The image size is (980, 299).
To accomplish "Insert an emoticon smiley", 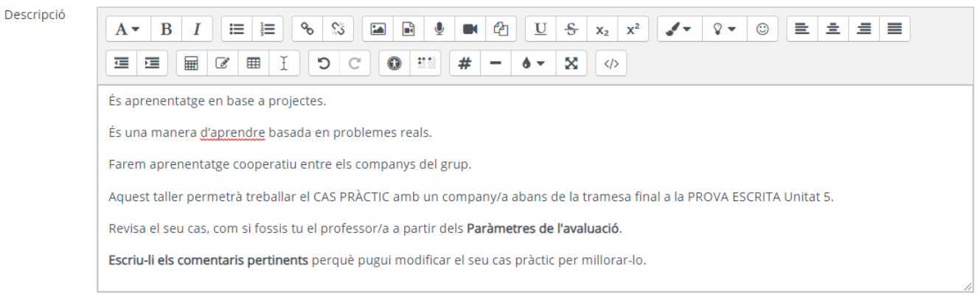I will pos(762,29).
